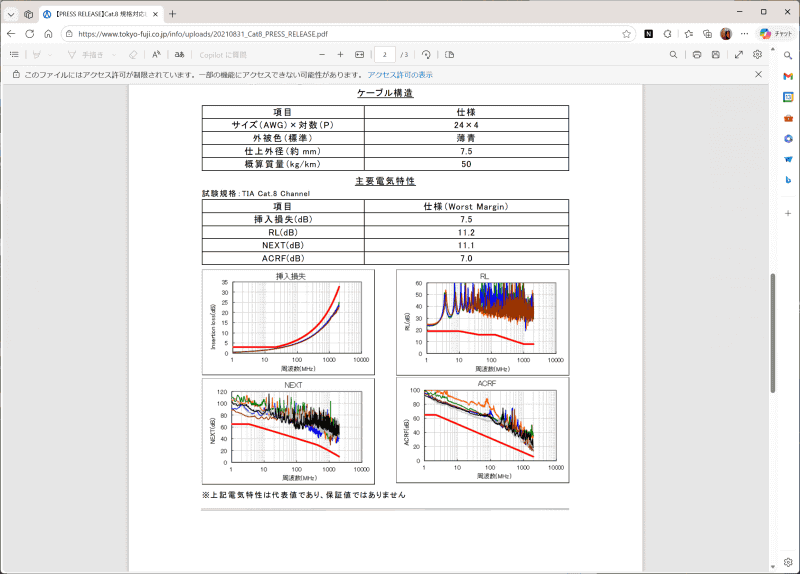This screenshot has height=574, width=800.
Task: Select the eraser tool
Action: pos(133,55)
